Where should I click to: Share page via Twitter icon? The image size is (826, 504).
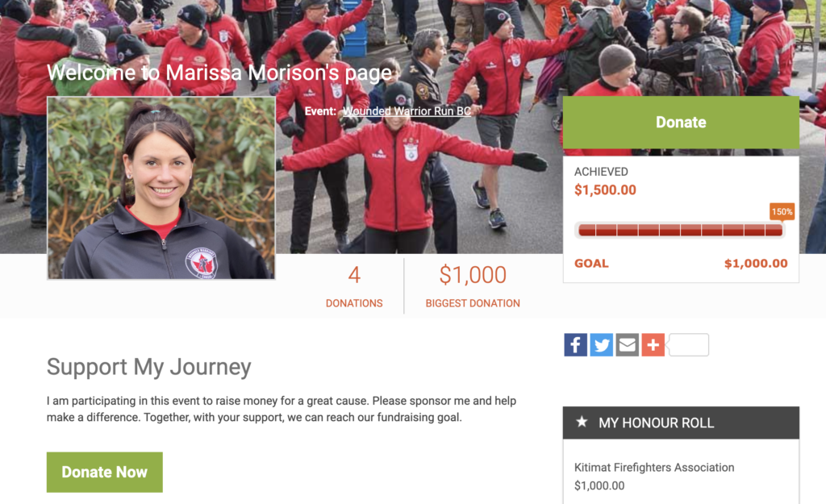601,345
